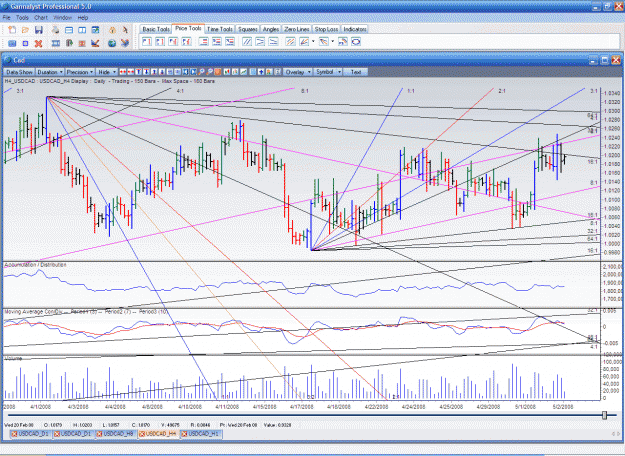Switch to the USDCAD_H1 chart tab
This screenshot has height=456, width=625.
point(201,434)
